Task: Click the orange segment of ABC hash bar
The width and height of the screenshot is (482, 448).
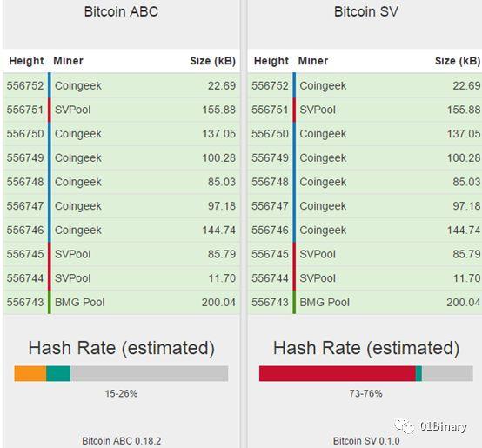Action: coord(30,373)
